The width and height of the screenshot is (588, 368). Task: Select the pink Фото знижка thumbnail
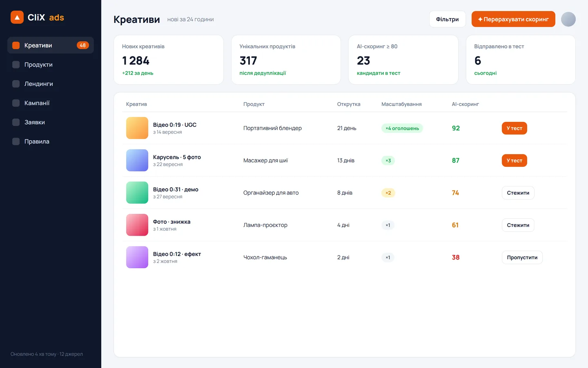pyautogui.click(x=137, y=225)
